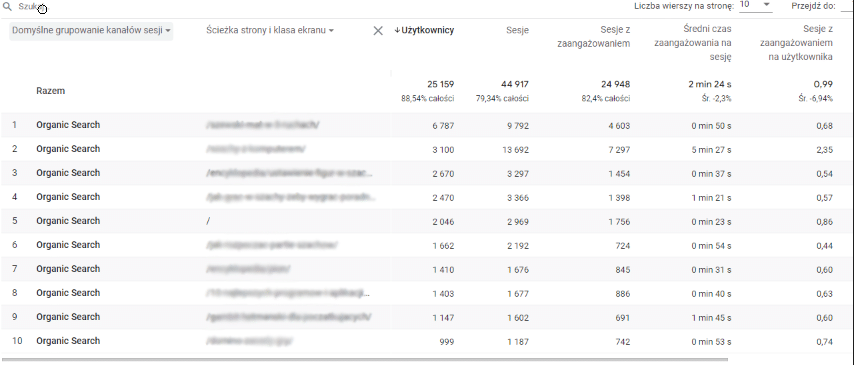
Task: Select engaged sessions value 1 756
Action: [x=619, y=222]
